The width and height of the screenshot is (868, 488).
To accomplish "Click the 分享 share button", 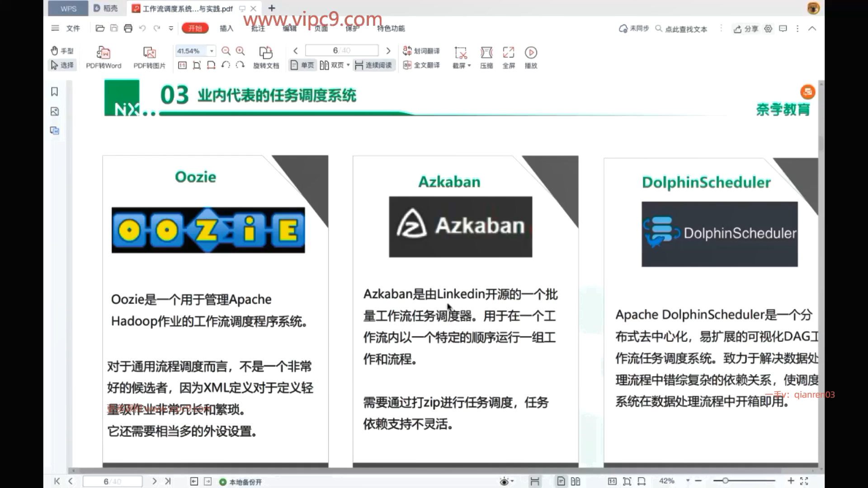I will pyautogui.click(x=746, y=29).
